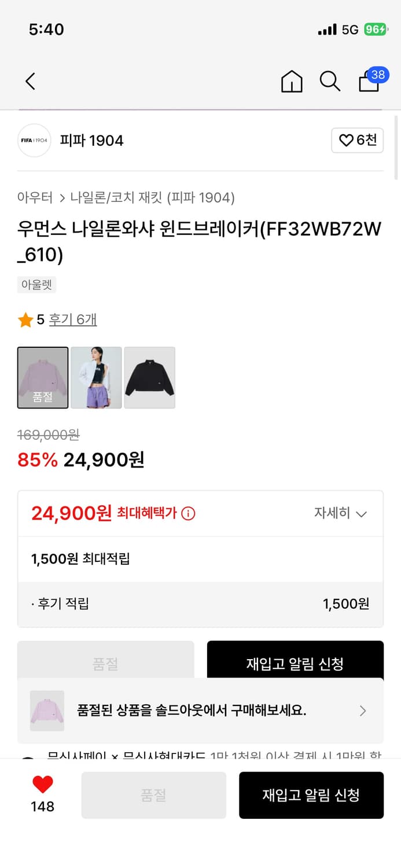The width and height of the screenshot is (401, 868).
Task: Select the model photo product thumbnail
Action: pyautogui.click(x=96, y=377)
